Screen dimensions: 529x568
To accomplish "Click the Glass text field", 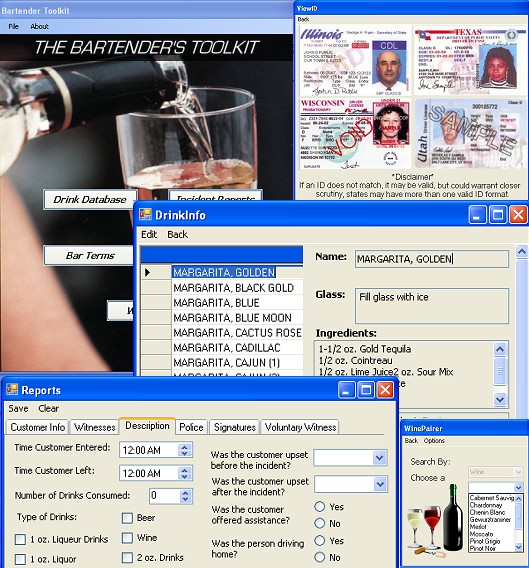I will point(432,306).
